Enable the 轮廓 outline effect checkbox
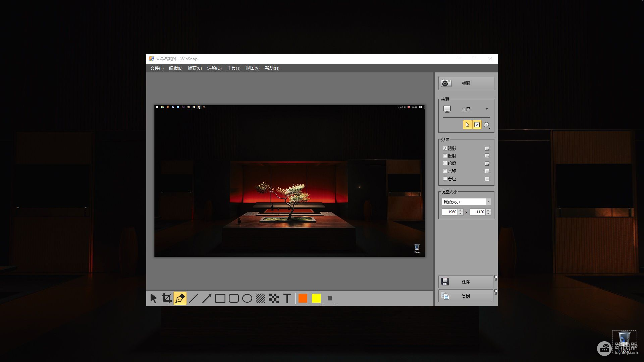Image resolution: width=644 pixels, height=362 pixels. pyautogui.click(x=445, y=163)
